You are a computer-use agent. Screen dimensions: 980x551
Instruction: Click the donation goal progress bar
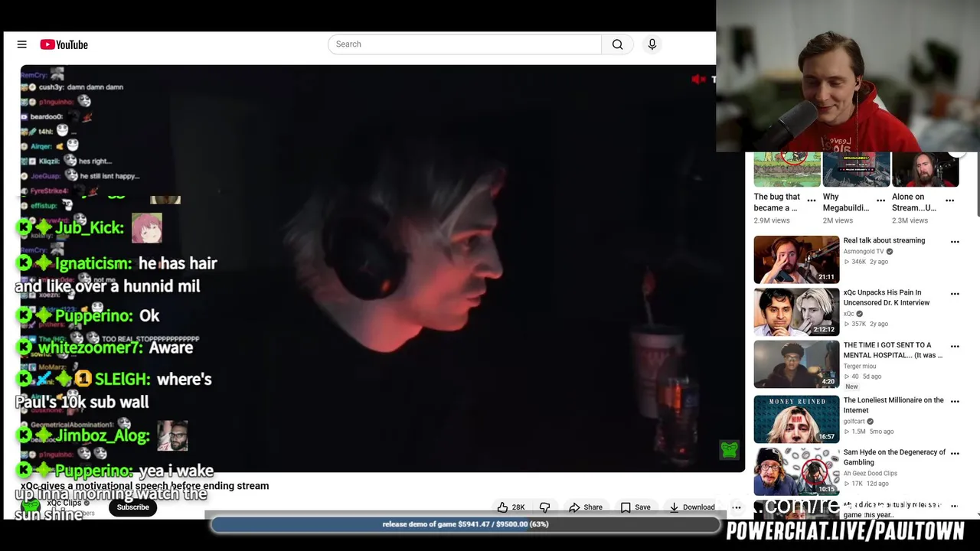465,524
